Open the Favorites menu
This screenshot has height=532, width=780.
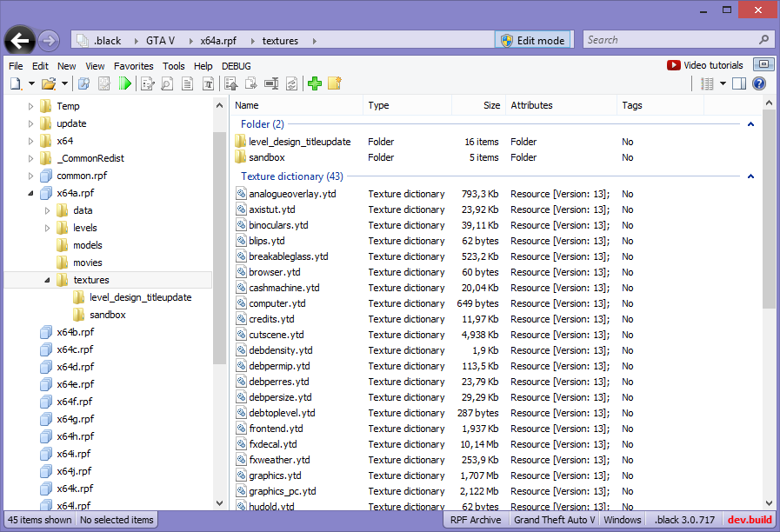click(133, 66)
